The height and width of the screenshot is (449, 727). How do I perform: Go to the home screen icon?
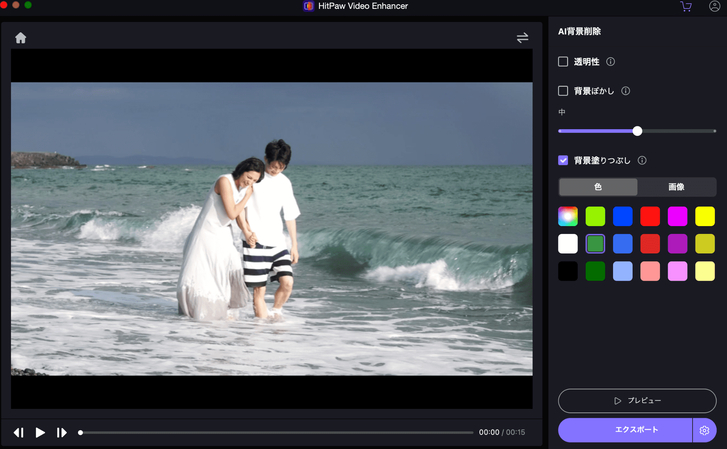20,38
